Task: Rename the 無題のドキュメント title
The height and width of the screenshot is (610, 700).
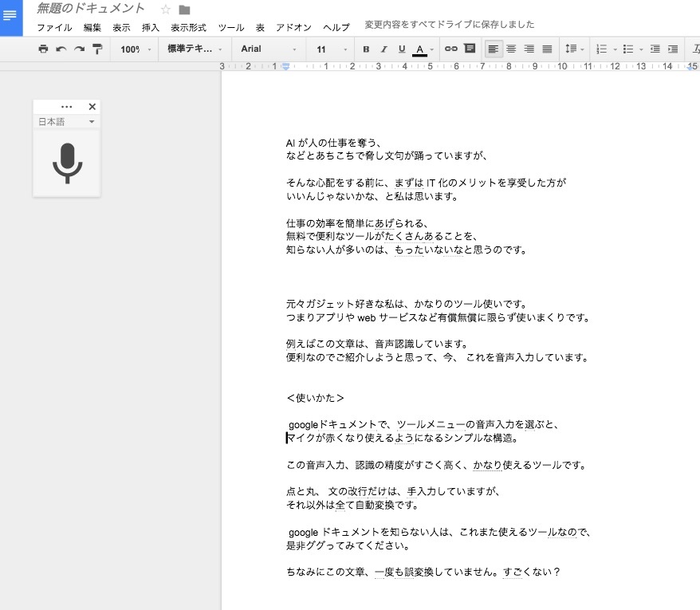Action: coord(91,9)
